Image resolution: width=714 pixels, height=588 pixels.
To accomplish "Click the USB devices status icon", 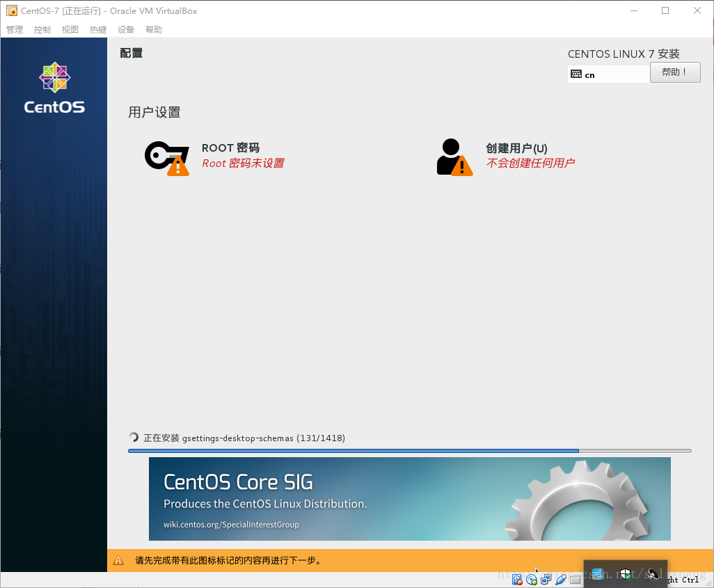I will point(560,580).
